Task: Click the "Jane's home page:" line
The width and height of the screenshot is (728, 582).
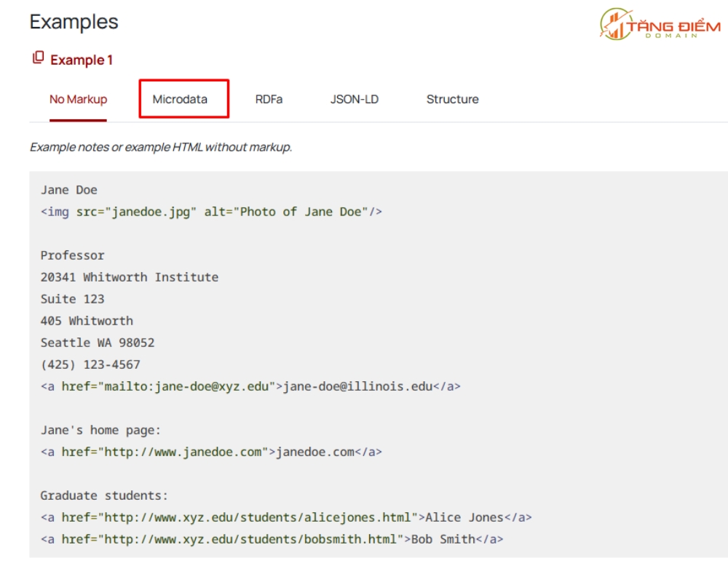Action: (x=100, y=430)
